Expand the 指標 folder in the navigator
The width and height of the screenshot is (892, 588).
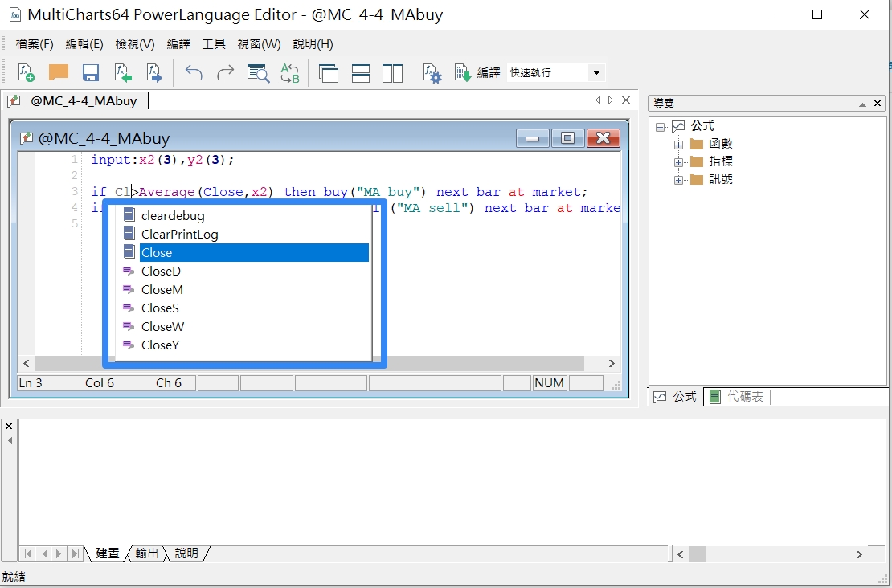[678, 162]
